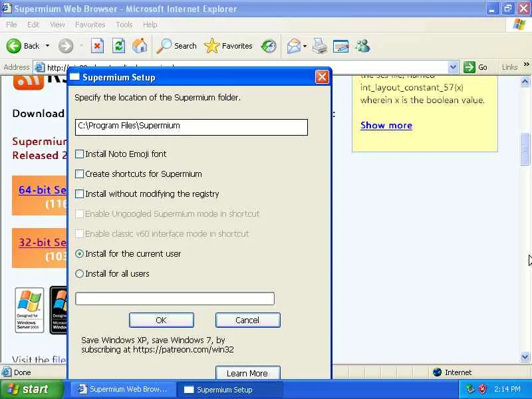The image size is (532, 399).
Task: Click the page icon in Address bar
Action: pyautogui.click(x=40, y=68)
